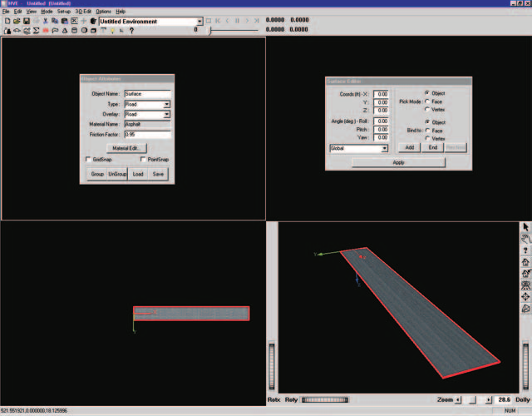The width and height of the screenshot is (532, 416).
Task: Click the Group button
Action: tap(97, 174)
